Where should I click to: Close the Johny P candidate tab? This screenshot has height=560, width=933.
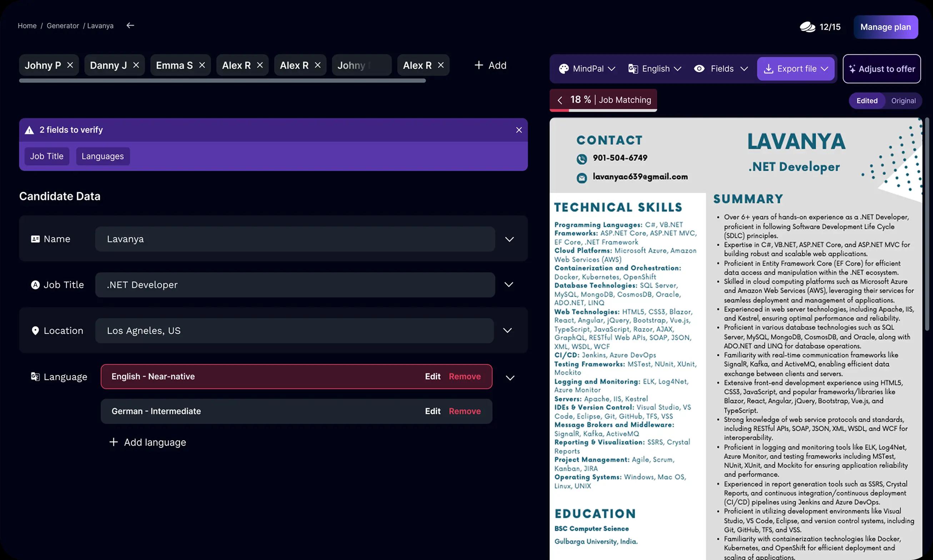70,65
